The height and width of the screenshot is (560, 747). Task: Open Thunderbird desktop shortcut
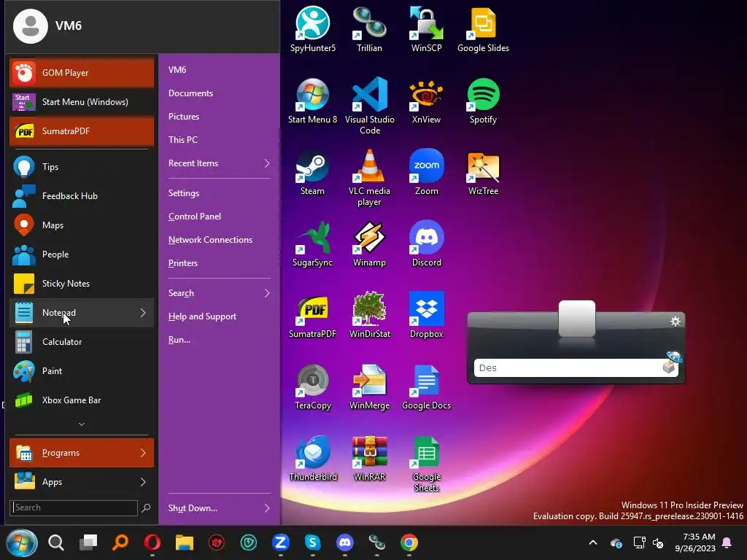click(x=312, y=458)
